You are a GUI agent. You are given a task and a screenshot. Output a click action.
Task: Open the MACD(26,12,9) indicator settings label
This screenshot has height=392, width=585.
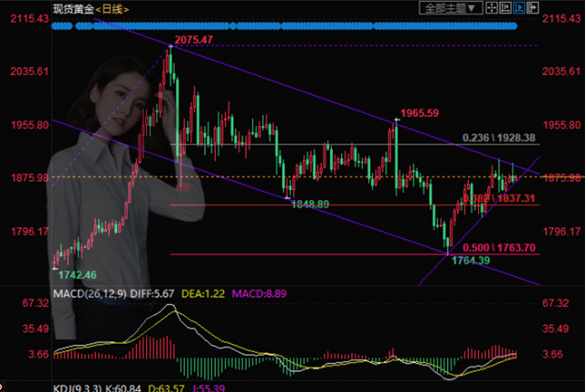click(x=90, y=294)
